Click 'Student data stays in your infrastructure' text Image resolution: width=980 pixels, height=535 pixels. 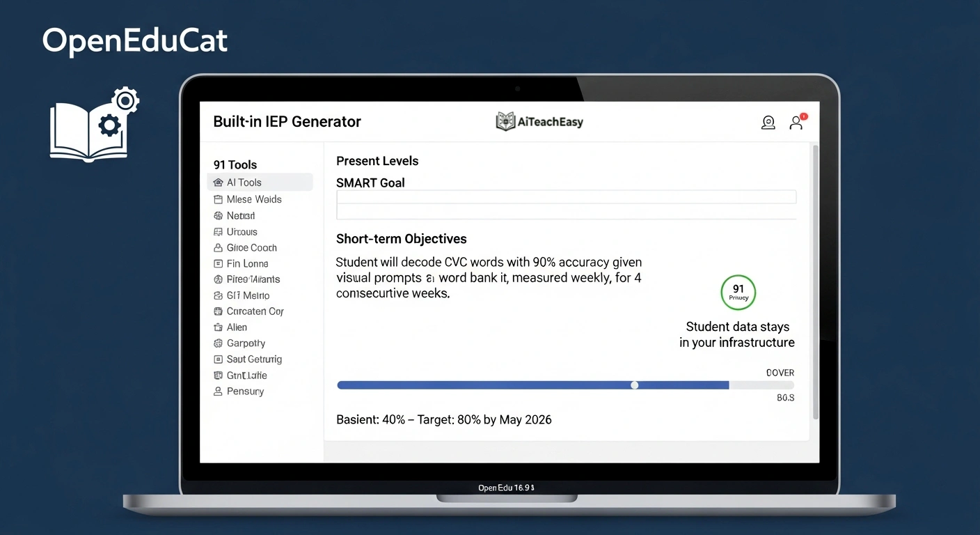(737, 334)
